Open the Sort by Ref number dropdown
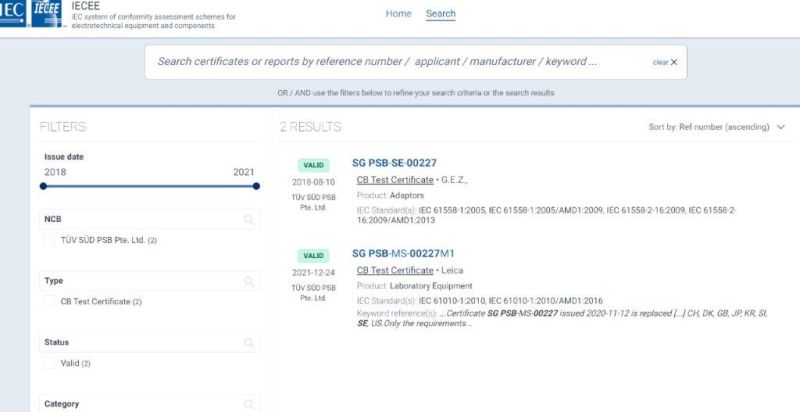 (716, 127)
